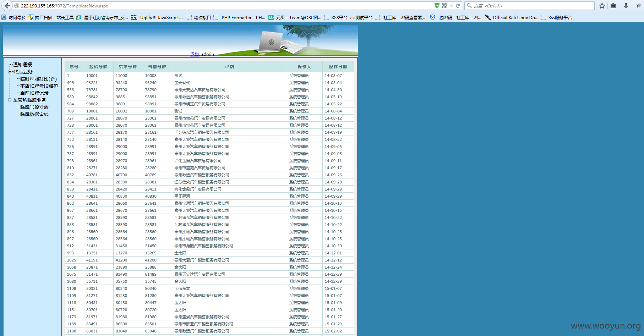Image resolution: width=644 pixels, height=336 pixels.
Task: Bookmark this page with the star icon
Action: pos(602,6)
